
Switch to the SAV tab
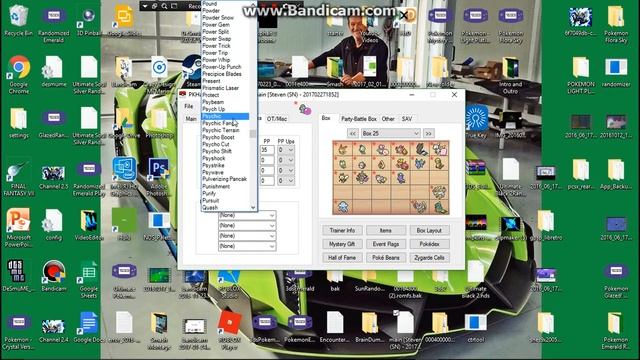tap(407, 119)
